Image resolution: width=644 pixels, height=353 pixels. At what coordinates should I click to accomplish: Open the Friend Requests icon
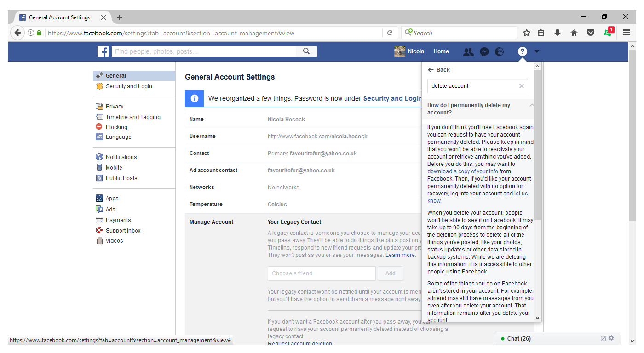[468, 52]
